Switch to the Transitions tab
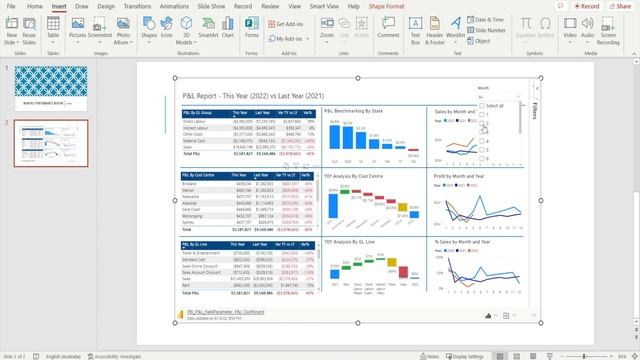 click(137, 6)
